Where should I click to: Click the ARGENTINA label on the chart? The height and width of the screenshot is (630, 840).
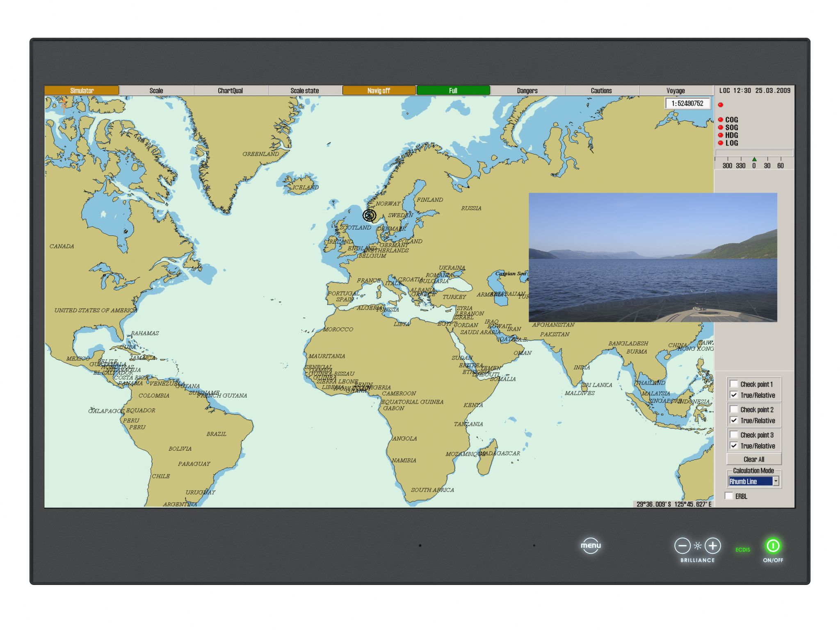click(180, 504)
